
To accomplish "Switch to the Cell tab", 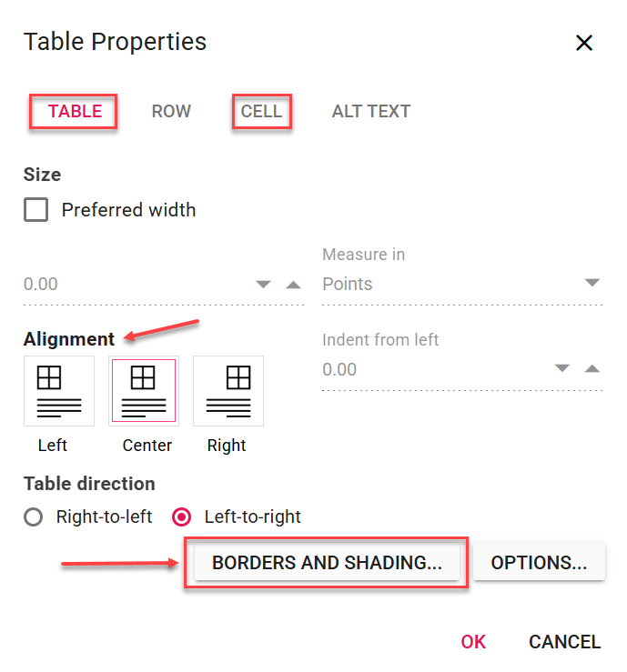I will (x=261, y=112).
